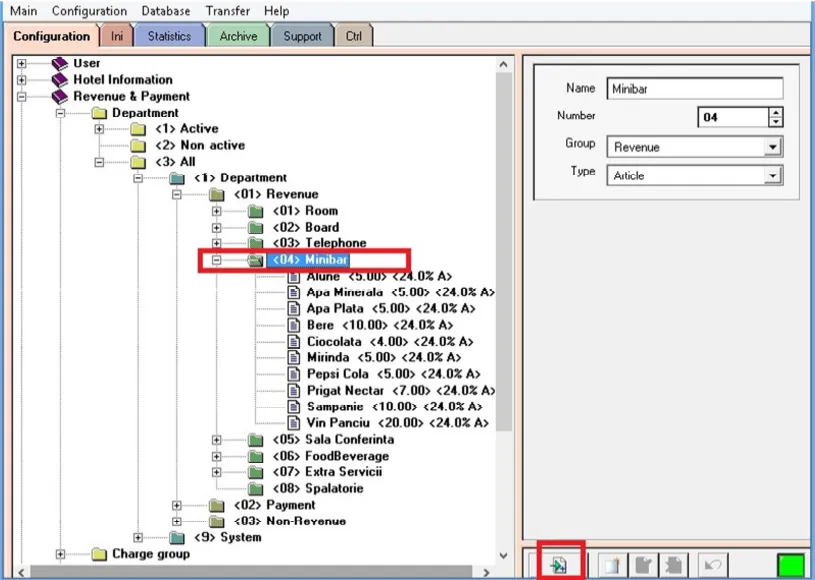Click the folder icon beside <07> Extra Servicii
This screenshot has height=580, width=815.
pyautogui.click(x=255, y=472)
